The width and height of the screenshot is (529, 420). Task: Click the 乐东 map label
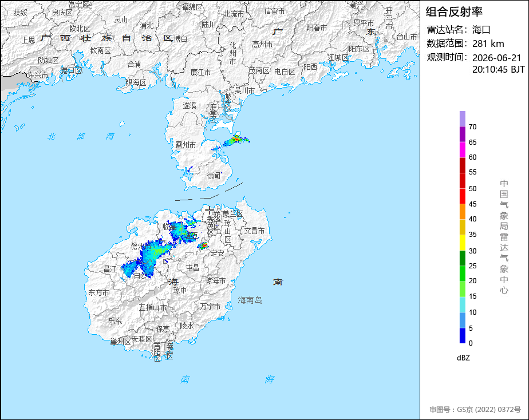tap(115, 321)
